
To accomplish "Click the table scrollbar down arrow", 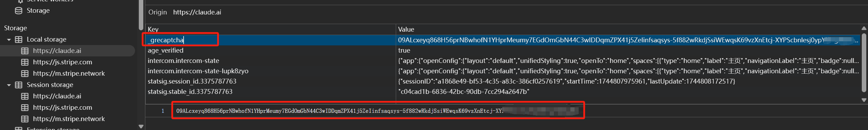I will pos(864,100).
